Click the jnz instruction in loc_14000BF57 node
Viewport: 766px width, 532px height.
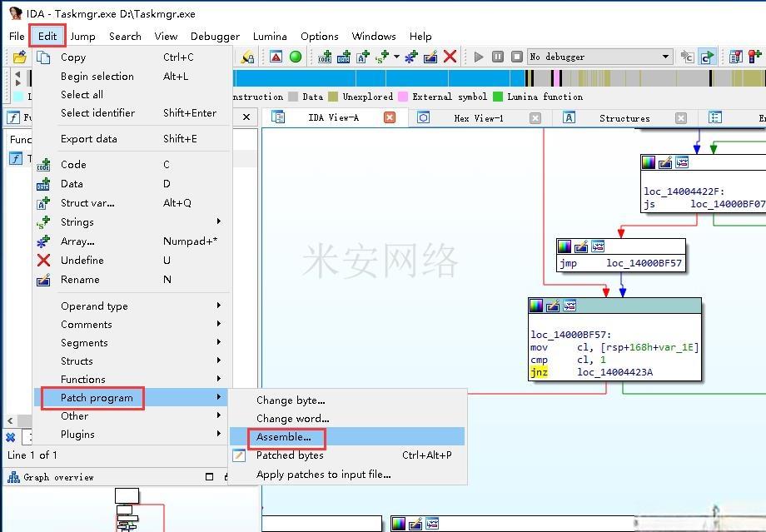(539, 372)
